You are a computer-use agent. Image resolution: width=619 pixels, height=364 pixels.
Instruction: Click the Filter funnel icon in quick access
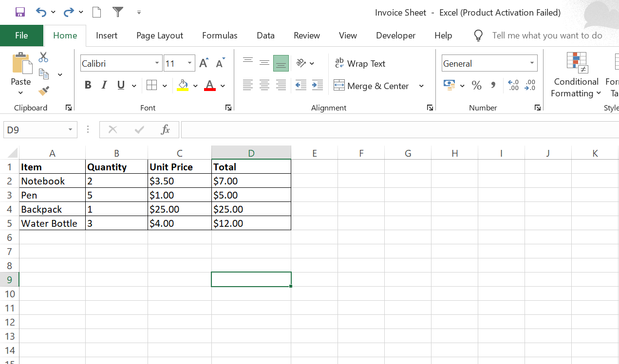[117, 12]
